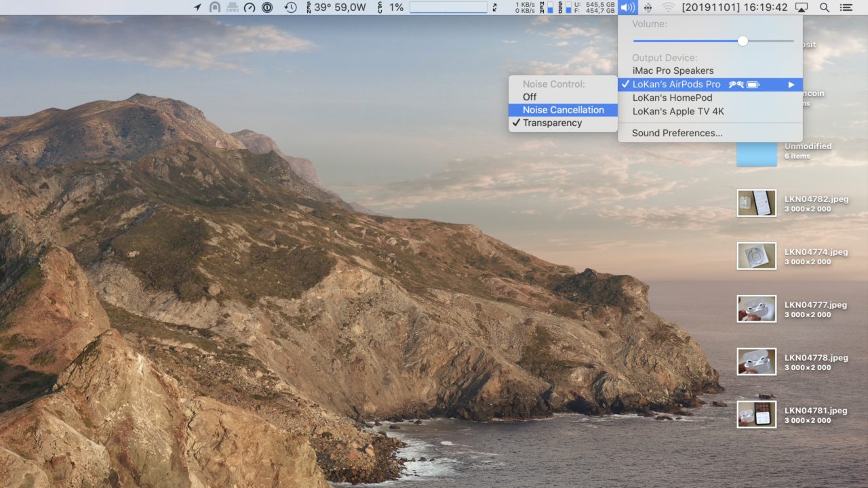The height and width of the screenshot is (488, 868).
Task: Click the CPU history graph in menu bar
Action: tap(448, 7)
